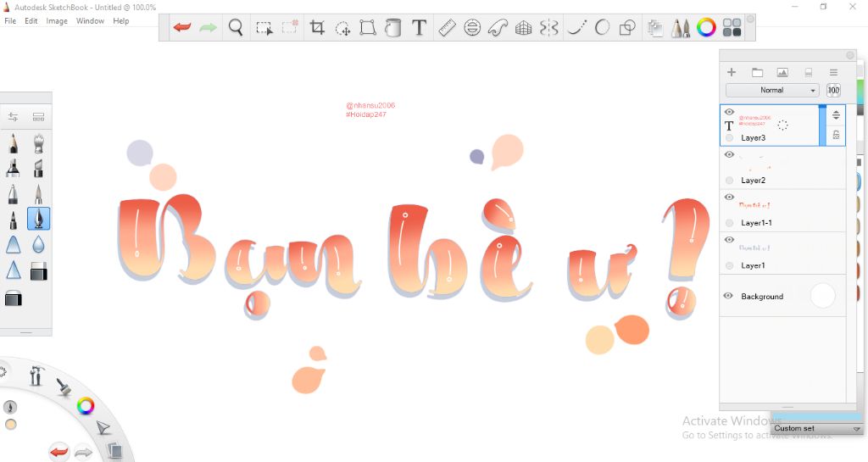Image resolution: width=868 pixels, height=462 pixels.
Task: Open the brush library icon
Action: [38, 117]
